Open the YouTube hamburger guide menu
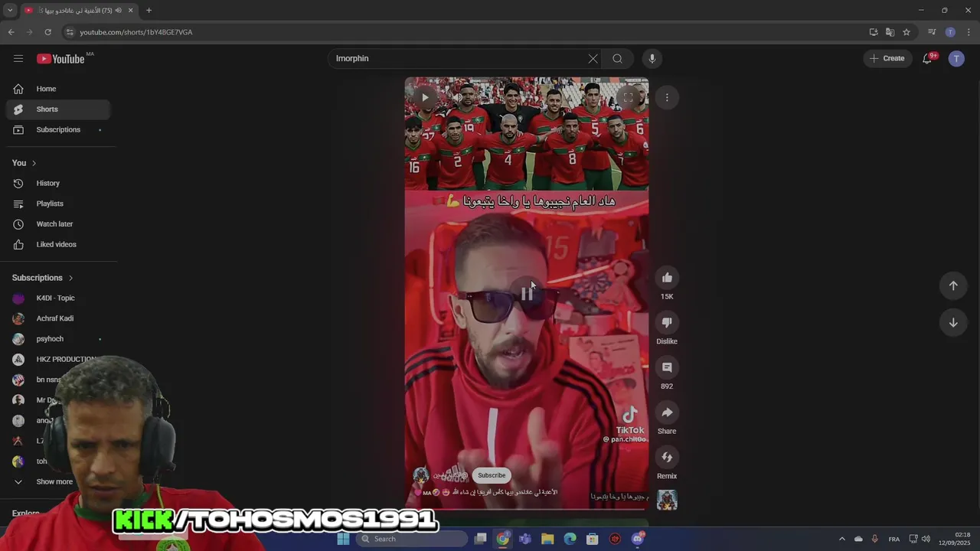980x551 pixels. (18, 58)
